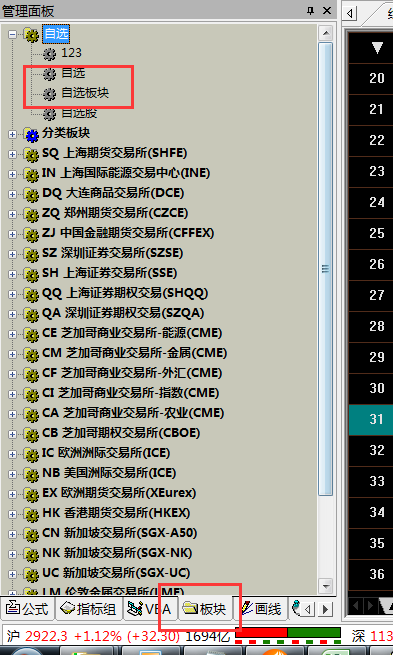Click the tab strip scroll-right arrow

[x=326, y=609]
